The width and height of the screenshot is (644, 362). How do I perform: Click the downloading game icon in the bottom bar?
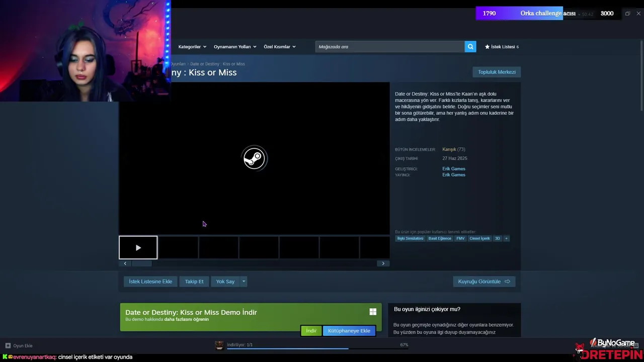tap(219, 345)
